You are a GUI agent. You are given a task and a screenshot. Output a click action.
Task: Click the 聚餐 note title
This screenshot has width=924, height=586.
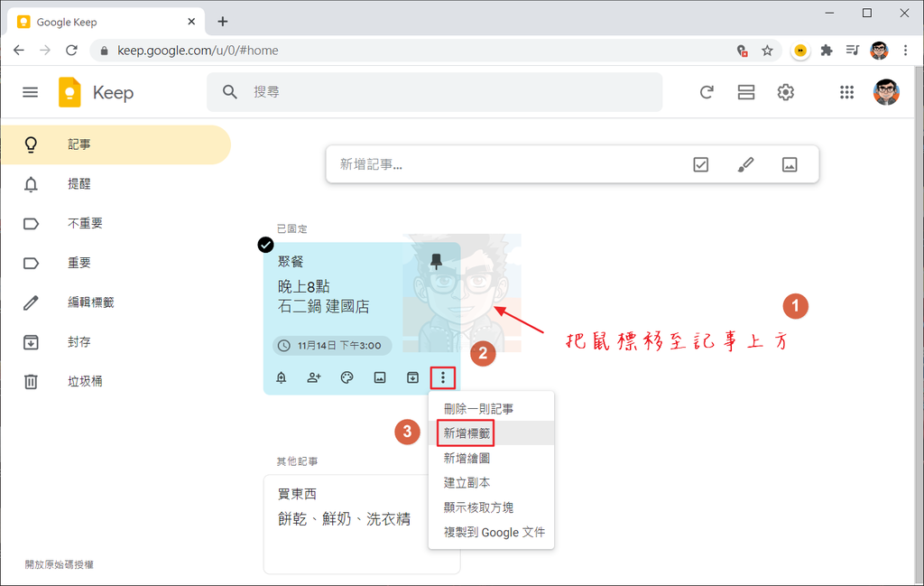click(x=291, y=261)
